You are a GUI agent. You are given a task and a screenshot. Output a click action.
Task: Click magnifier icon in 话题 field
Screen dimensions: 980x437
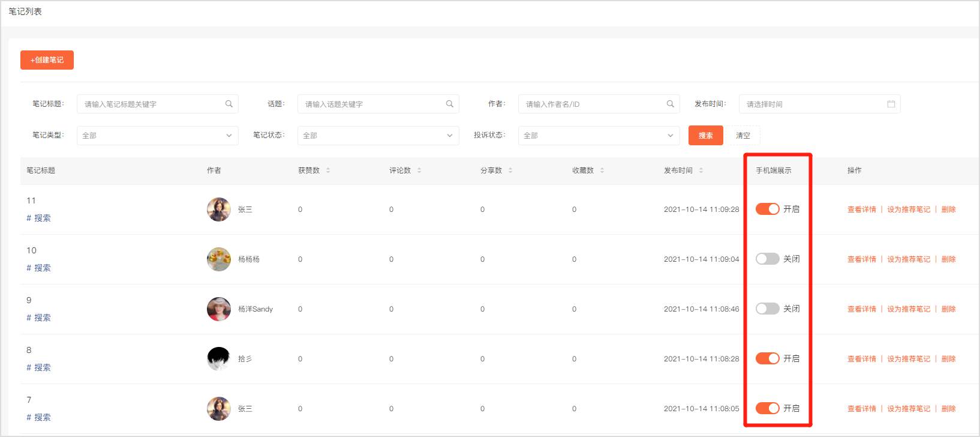(449, 104)
